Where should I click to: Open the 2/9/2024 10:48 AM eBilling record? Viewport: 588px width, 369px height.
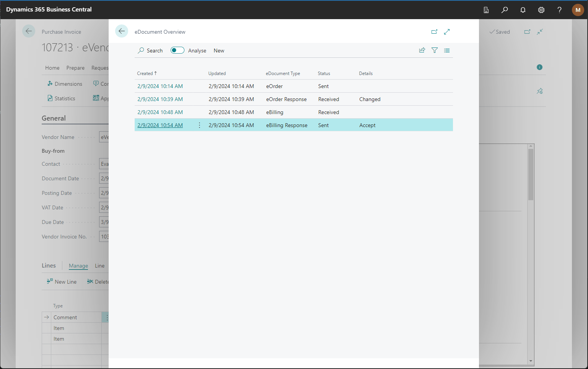160,112
